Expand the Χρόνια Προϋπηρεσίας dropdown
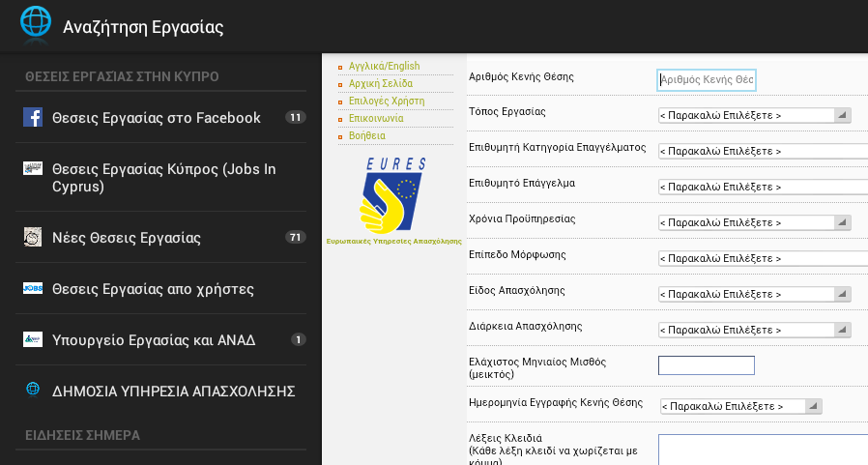The width and height of the screenshot is (868, 465). pyautogui.click(x=755, y=222)
